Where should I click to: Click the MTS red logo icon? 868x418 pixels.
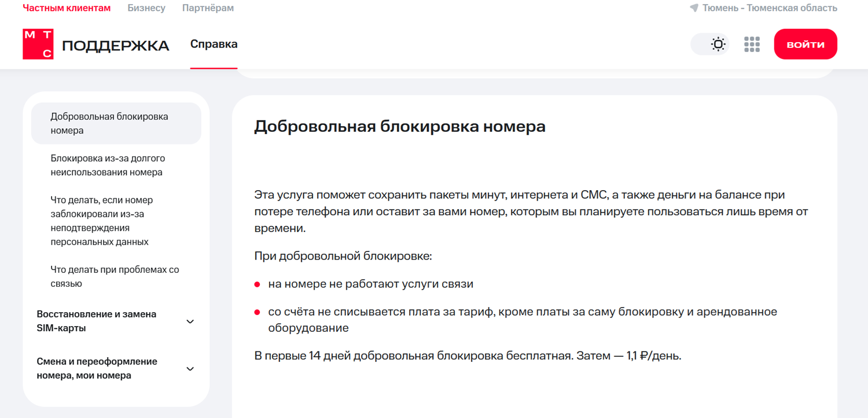click(38, 44)
